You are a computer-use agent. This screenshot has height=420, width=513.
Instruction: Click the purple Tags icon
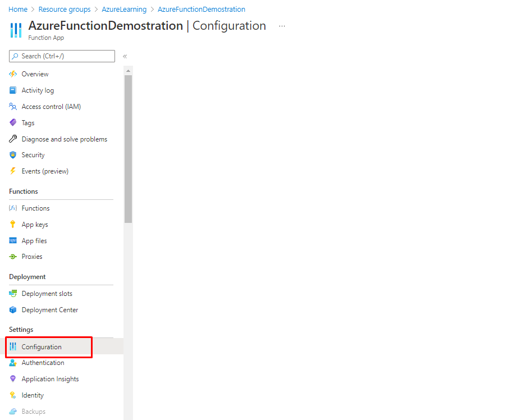tap(13, 122)
